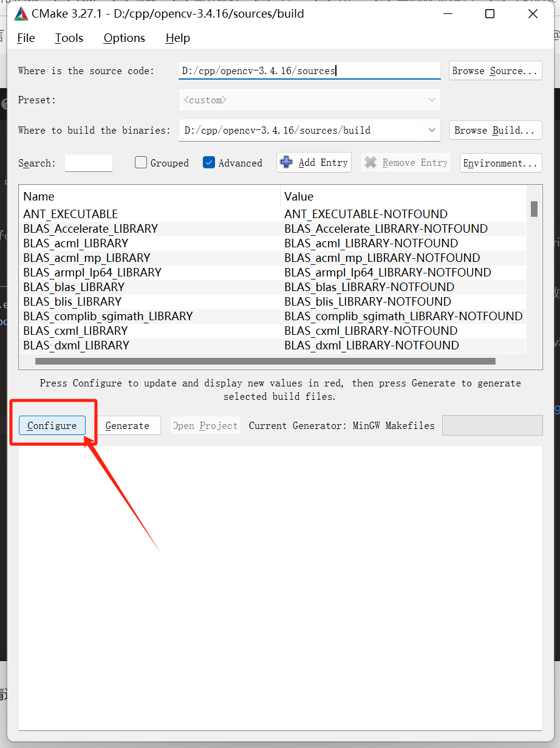Click the source code path input field
This screenshot has width=560, height=748.
click(310, 70)
